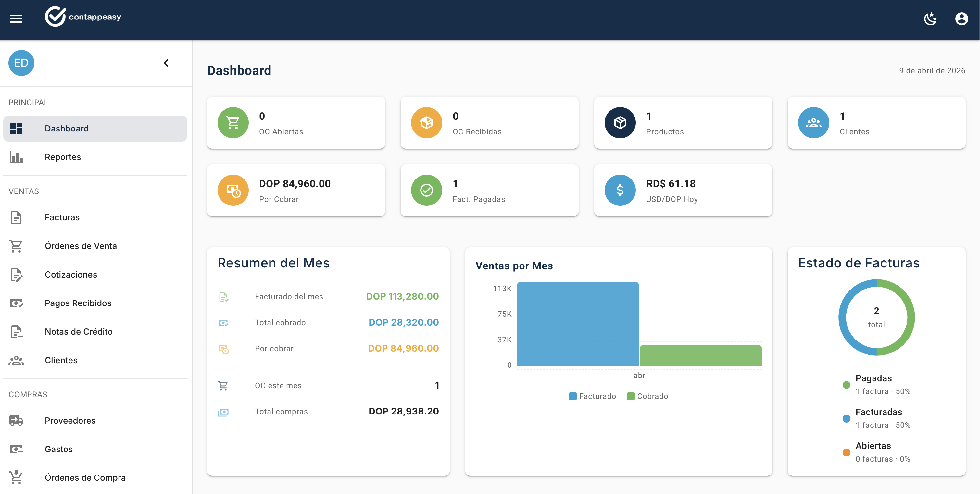Open Cotizaciones from the sidebar
Image resolution: width=980 pixels, height=494 pixels.
point(71,274)
